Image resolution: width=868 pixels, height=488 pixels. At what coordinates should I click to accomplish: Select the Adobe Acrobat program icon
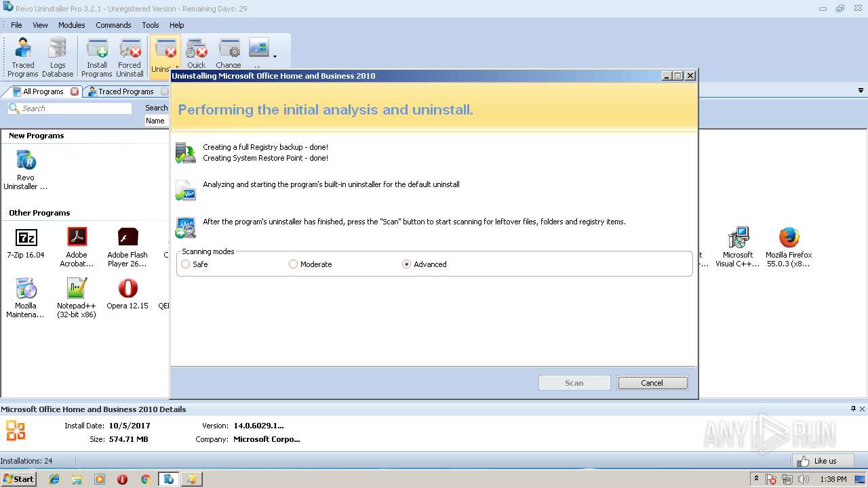click(77, 247)
